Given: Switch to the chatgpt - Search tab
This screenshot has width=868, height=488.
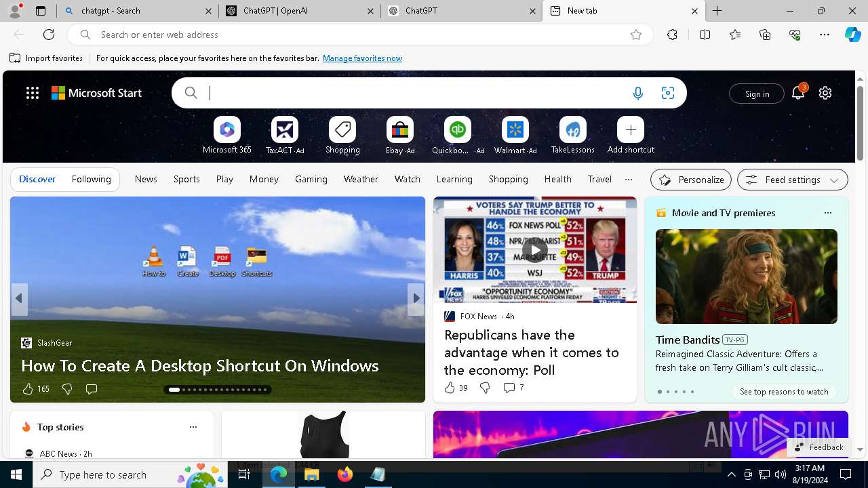Looking at the screenshot, I should (x=138, y=11).
